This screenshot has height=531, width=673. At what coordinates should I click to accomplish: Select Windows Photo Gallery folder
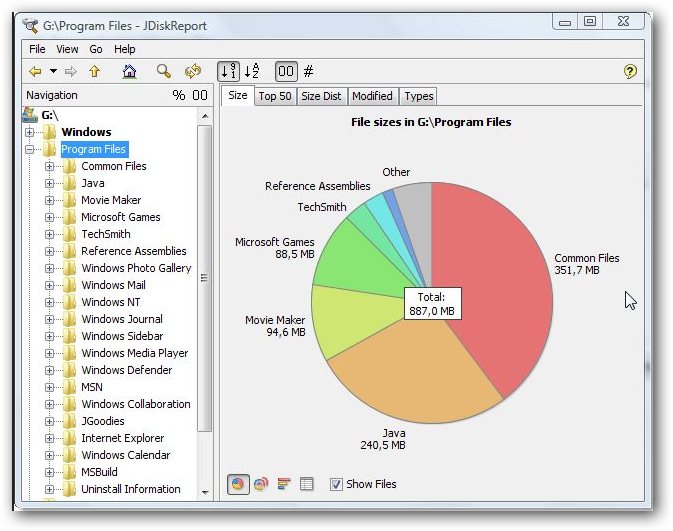[x=136, y=268]
